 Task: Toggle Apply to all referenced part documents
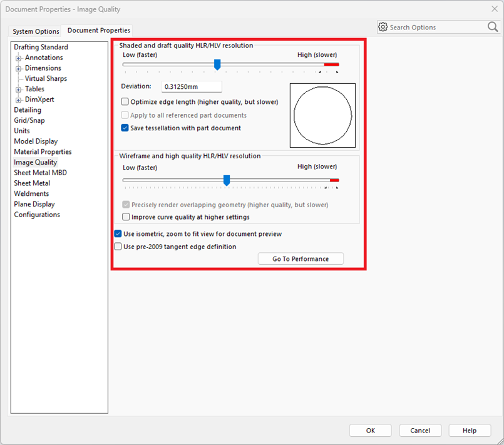pos(125,115)
